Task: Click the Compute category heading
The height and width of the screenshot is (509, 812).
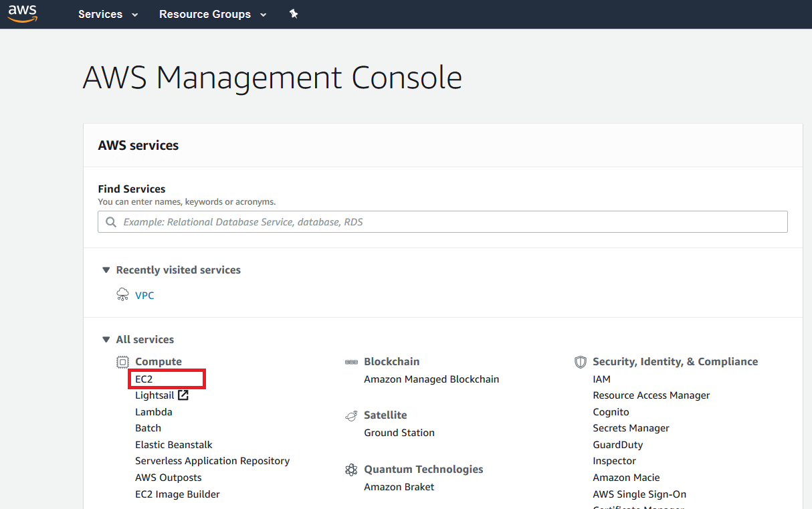Action: pos(159,362)
